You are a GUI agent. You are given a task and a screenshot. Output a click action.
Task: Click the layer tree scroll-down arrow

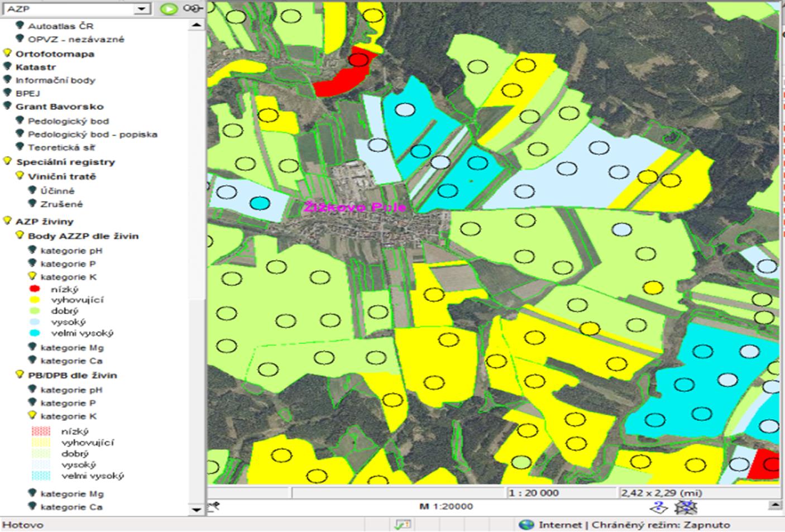click(197, 509)
